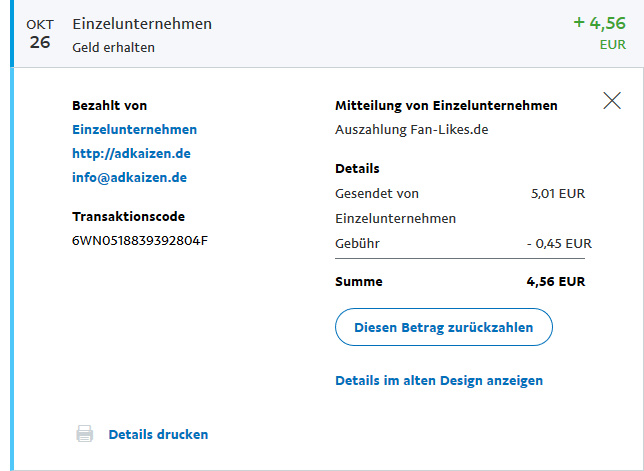The image size is (644, 471).
Task: Click Diesen Betrag zurückzahlen button
Action: point(443,327)
